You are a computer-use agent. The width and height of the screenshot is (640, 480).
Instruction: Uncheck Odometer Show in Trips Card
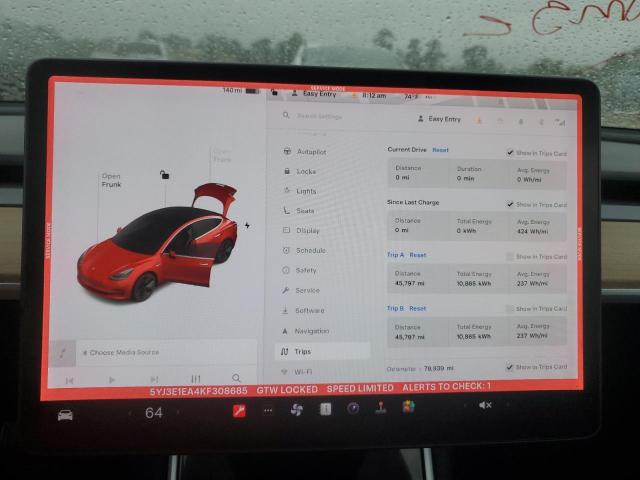509,367
